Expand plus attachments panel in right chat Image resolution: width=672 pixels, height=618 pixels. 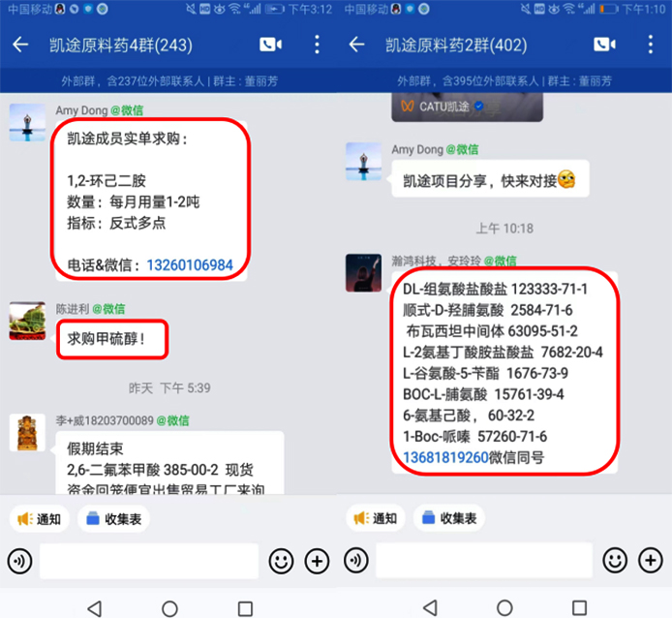point(651,561)
